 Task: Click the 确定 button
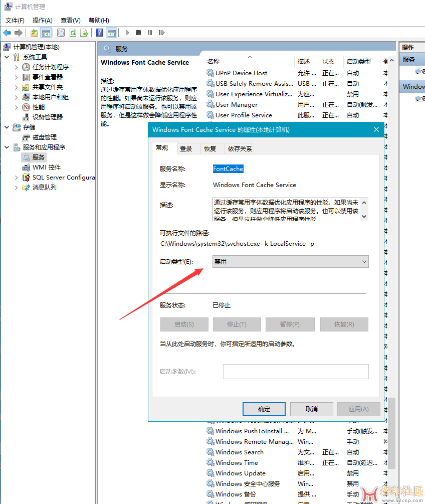264,409
